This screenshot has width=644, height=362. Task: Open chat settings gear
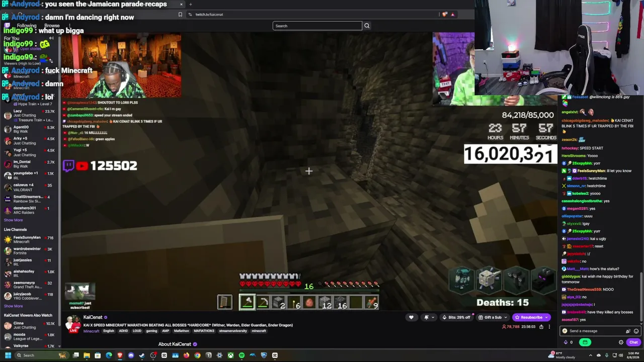pyautogui.click(x=621, y=342)
